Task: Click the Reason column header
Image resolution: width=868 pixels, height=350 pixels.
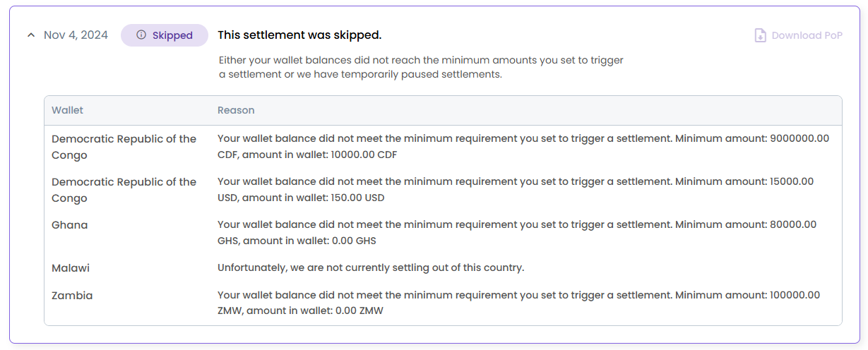Action: (236, 110)
